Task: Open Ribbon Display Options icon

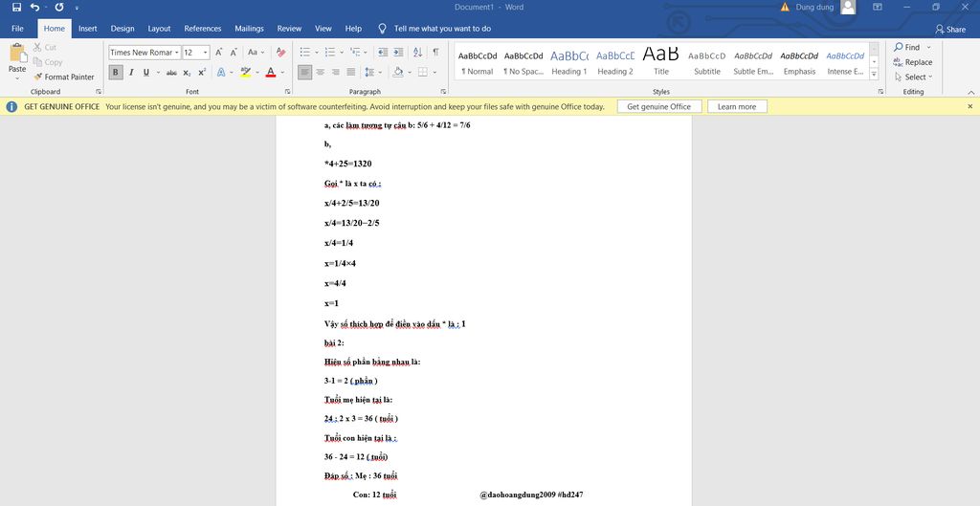Action: click(x=878, y=7)
